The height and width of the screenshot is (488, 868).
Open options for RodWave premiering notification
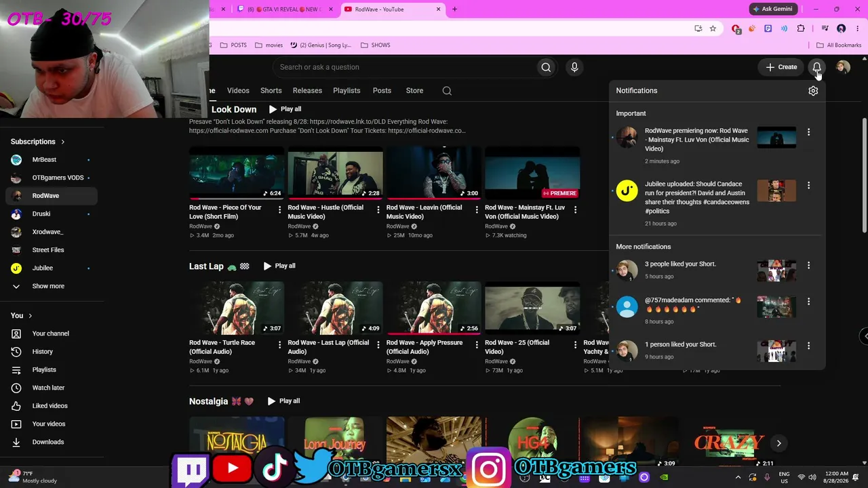[x=808, y=132]
